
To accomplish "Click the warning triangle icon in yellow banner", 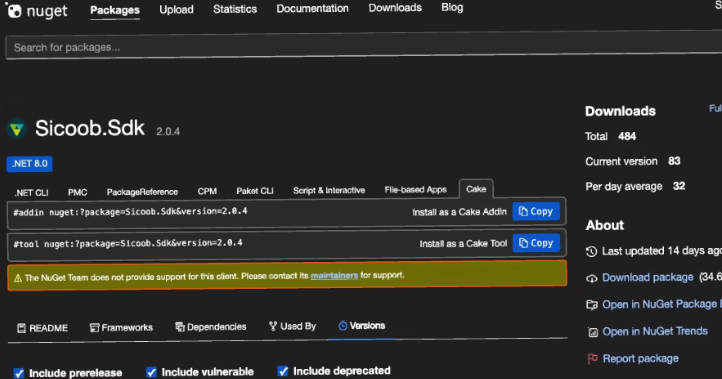I will click(x=18, y=278).
